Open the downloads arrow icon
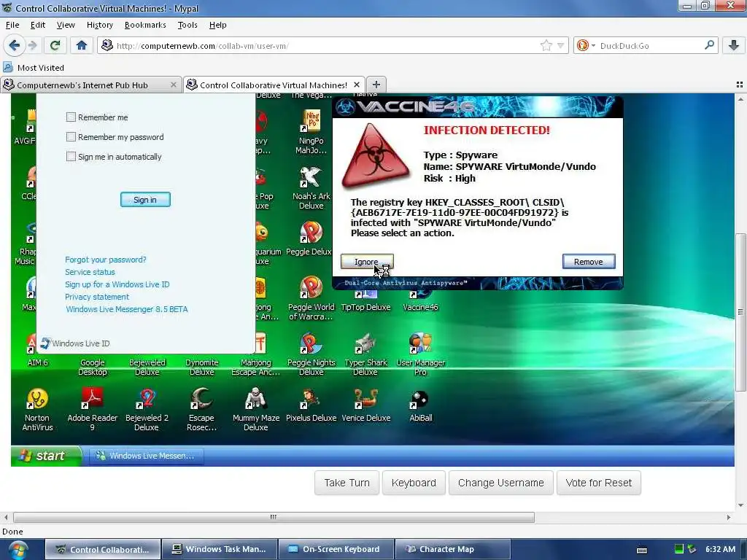The height and width of the screenshot is (560, 747). 734,45
